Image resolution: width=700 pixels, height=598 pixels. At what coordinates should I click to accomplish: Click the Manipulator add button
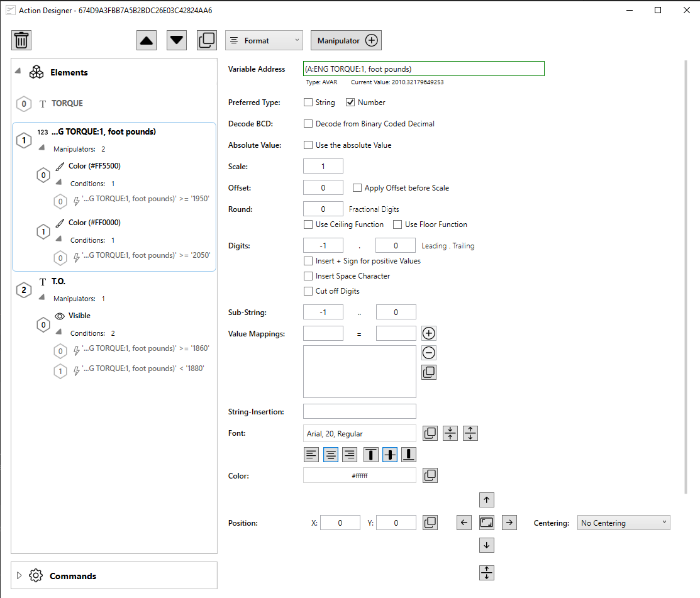[x=346, y=40]
